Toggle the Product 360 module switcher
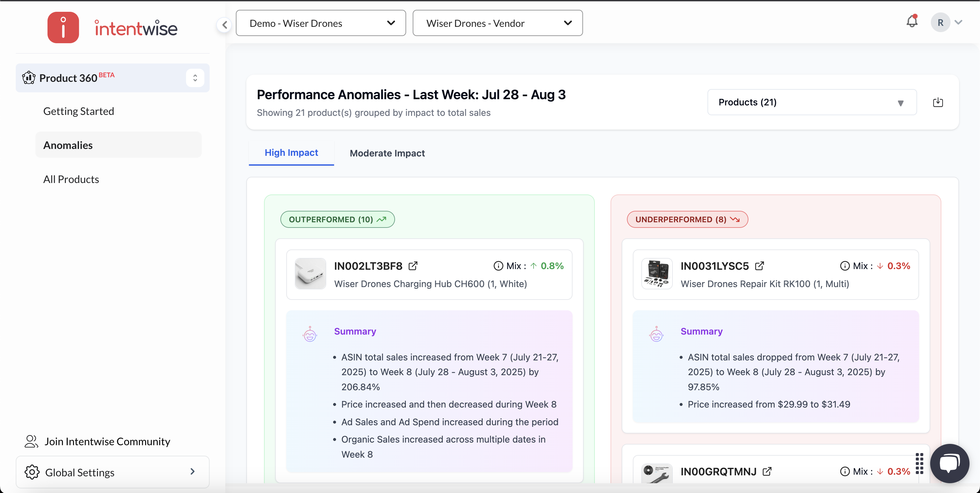The height and width of the screenshot is (493, 980). click(x=195, y=78)
